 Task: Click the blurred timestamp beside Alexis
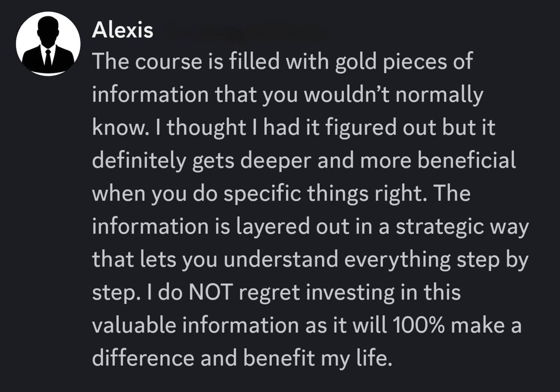click(243, 33)
